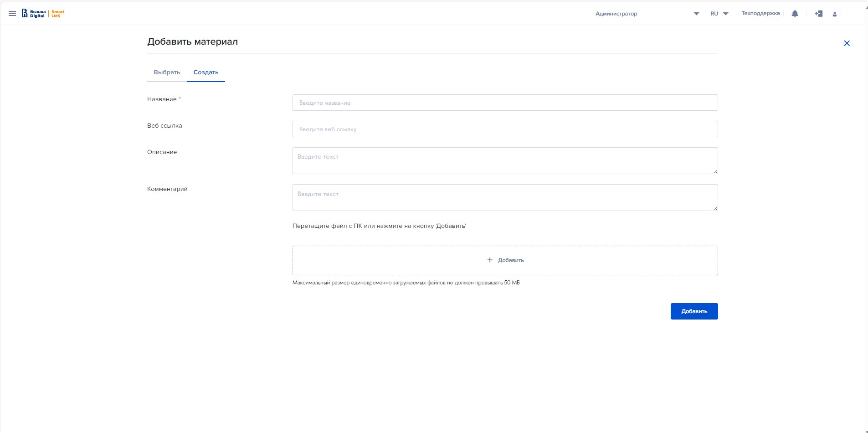Focus the Описание text area

coord(505,160)
